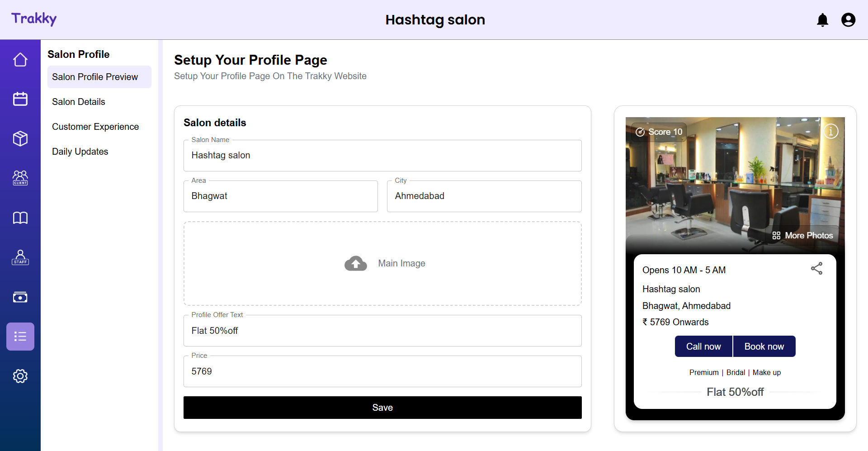Select the highlighted list sidebar icon

click(20, 337)
